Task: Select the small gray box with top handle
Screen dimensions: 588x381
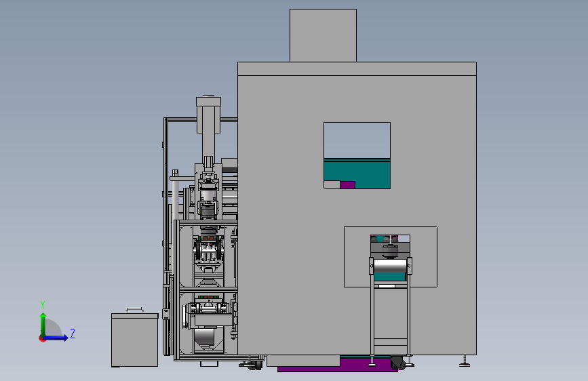Action: (x=135, y=340)
